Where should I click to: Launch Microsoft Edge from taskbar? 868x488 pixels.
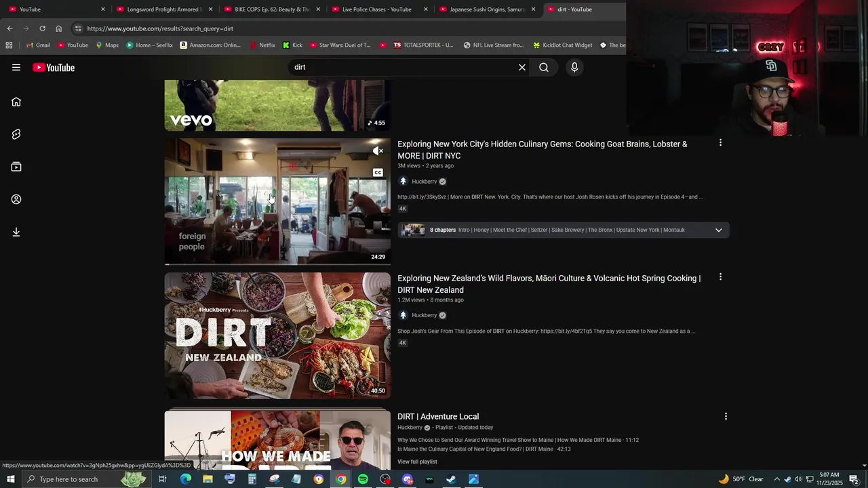click(x=185, y=479)
